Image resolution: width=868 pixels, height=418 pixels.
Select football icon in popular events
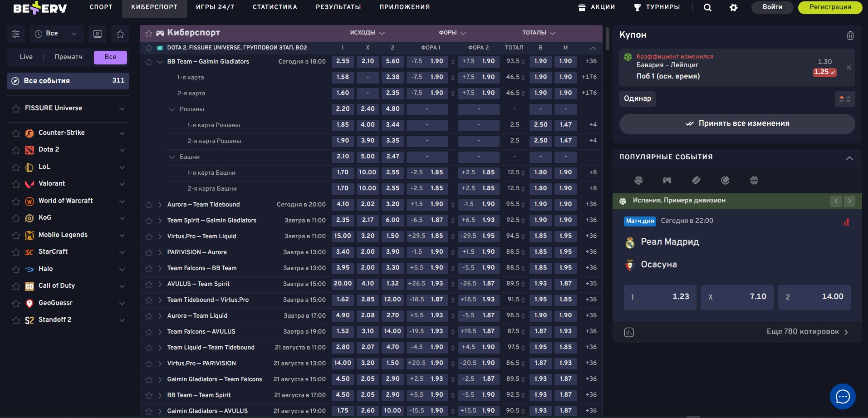tap(638, 181)
